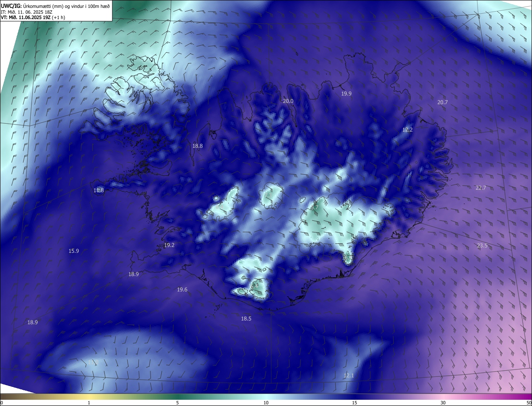Screen dimensions: 532x406
Task: Select the 11.8 value label
Action: tap(99, 191)
